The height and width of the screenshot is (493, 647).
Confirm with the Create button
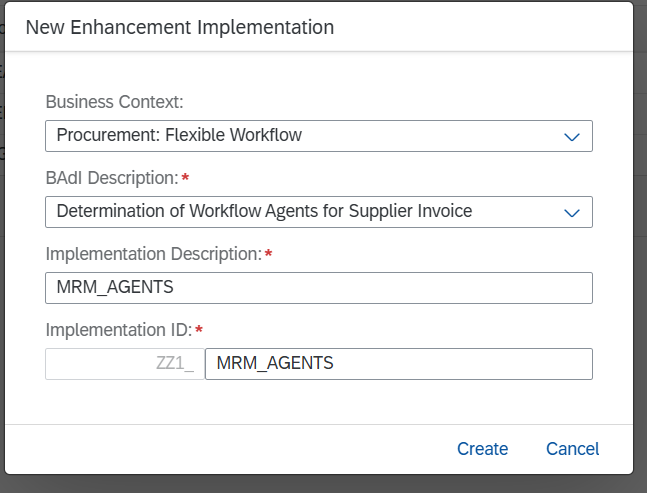(482, 449)
